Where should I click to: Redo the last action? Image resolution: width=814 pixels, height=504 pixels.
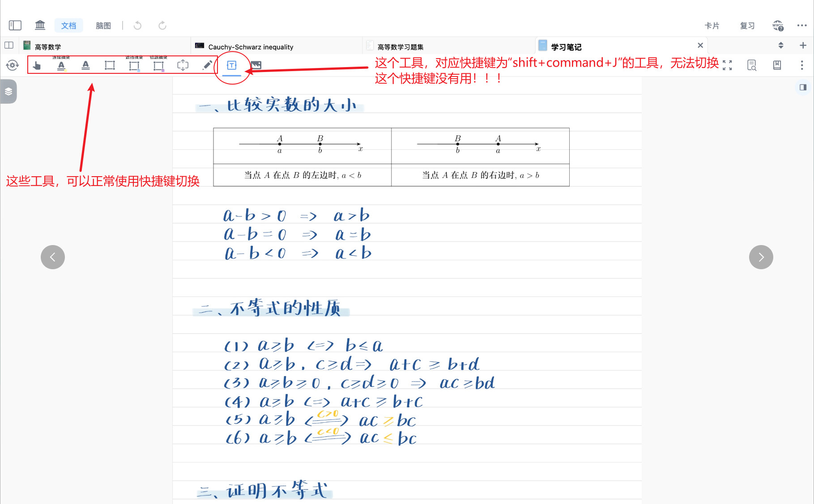tap(162, 25)
